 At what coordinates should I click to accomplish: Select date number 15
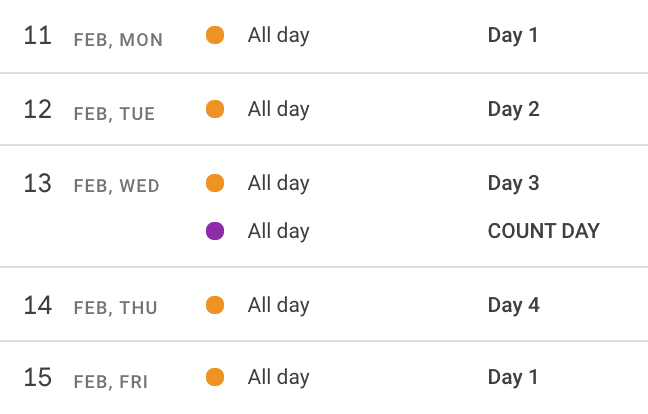pyautogui.click(x=38, y=378)
